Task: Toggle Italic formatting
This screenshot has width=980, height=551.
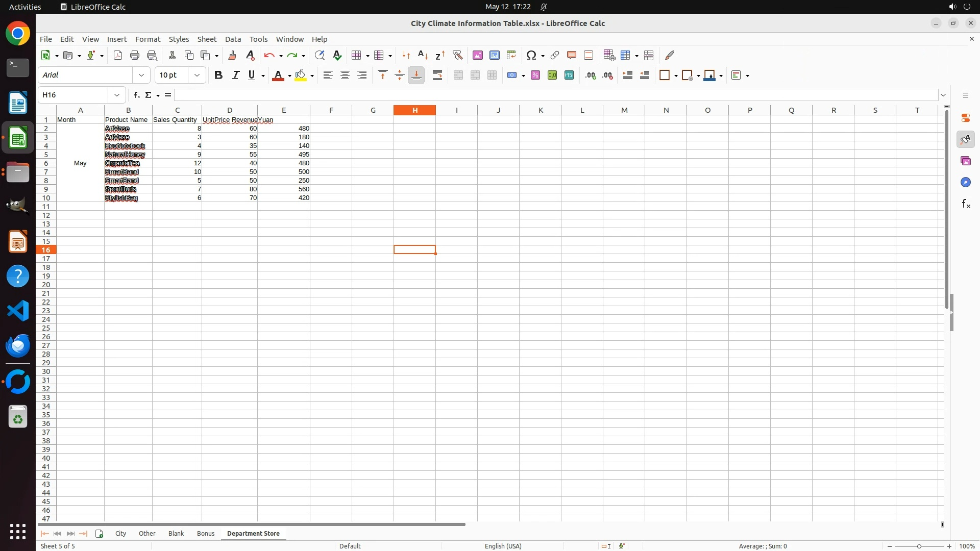Action: pyautogui.click(x=235, y=76)
